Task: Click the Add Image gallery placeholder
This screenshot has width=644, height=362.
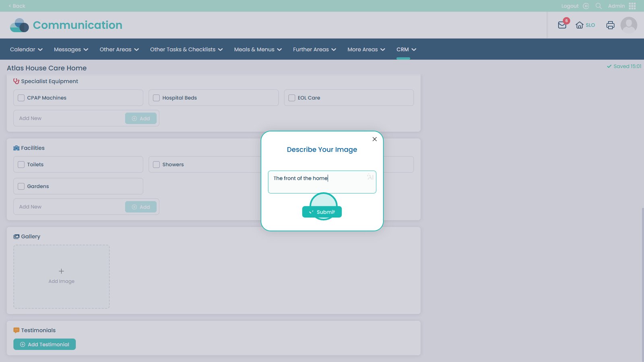Action: 62,277
